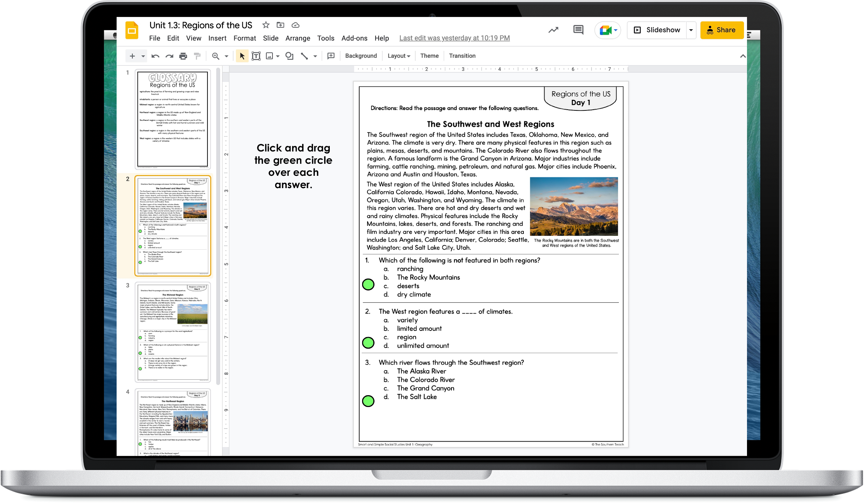Star the Unit 1.3 presentation
The width and height of the screenshot is (864, 504).
click(x=266, y=25)
